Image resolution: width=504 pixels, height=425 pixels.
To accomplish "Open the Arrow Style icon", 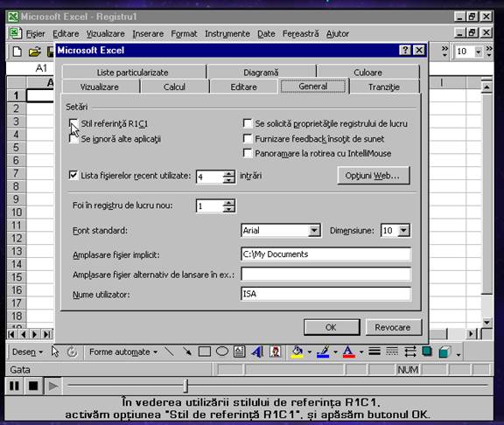I will pyautogui.click(x=410, y=352).
